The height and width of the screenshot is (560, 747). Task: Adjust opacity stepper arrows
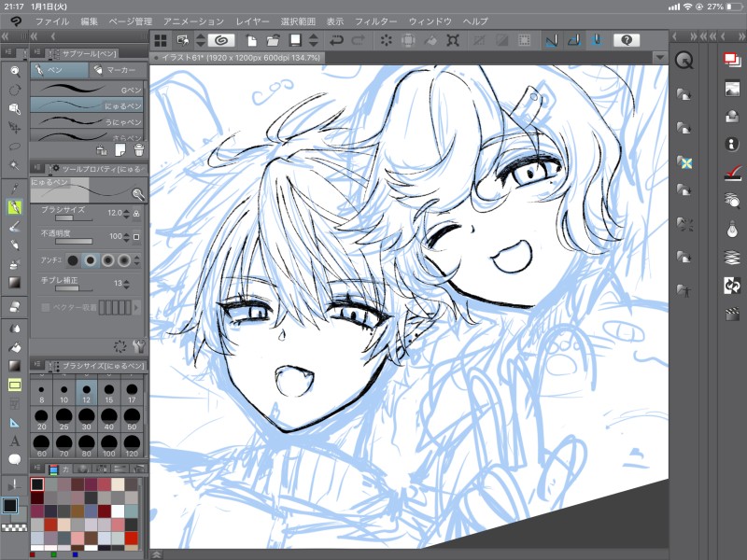click(x=127, y=237)
